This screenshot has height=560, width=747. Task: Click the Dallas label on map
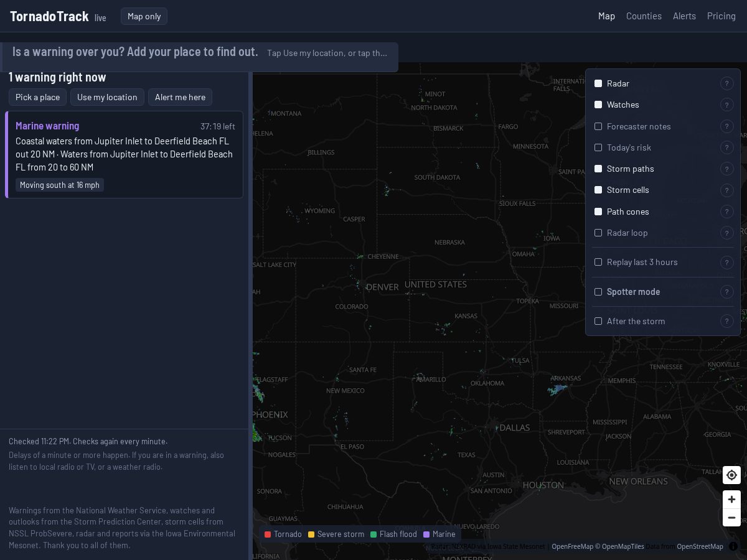[515, 427]
